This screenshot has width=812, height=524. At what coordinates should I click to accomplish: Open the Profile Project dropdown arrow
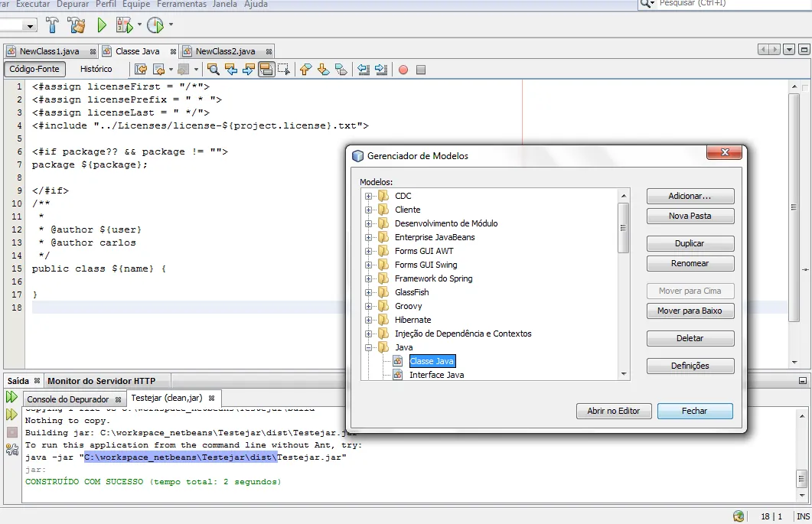171,24
